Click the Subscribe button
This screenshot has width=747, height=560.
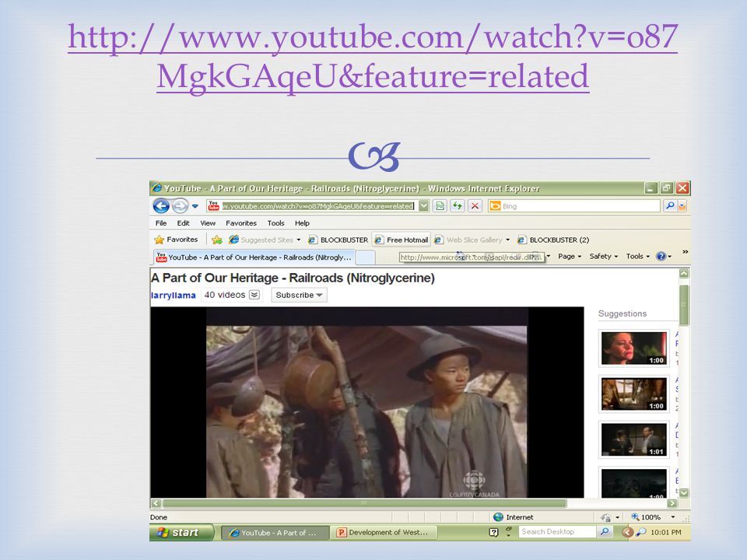[x=299, y=295]
